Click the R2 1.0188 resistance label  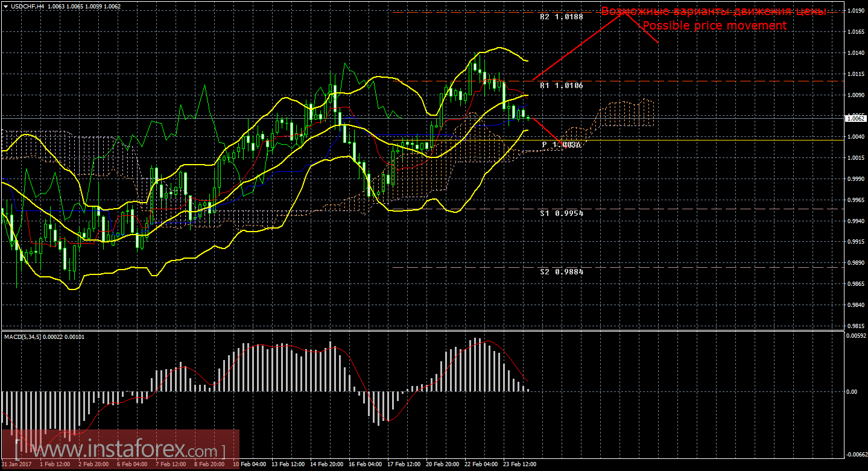coord(562,17)
